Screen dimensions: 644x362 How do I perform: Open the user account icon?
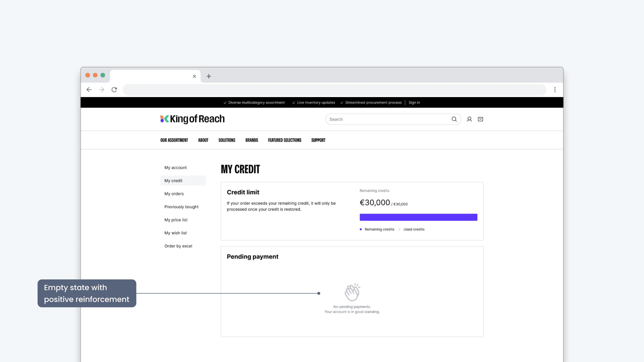coord(469,119)
